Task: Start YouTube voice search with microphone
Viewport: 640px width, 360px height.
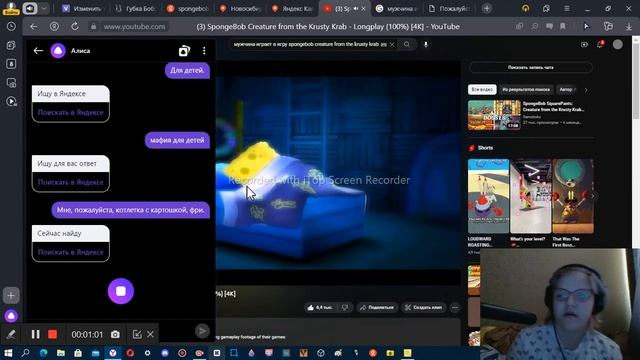Action: point(426,44)
